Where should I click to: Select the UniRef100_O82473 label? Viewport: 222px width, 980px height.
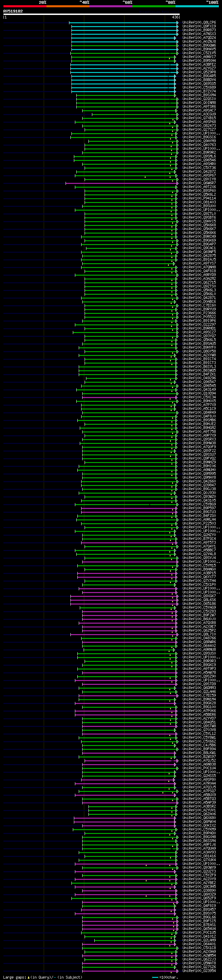click(x=199, y=125)
